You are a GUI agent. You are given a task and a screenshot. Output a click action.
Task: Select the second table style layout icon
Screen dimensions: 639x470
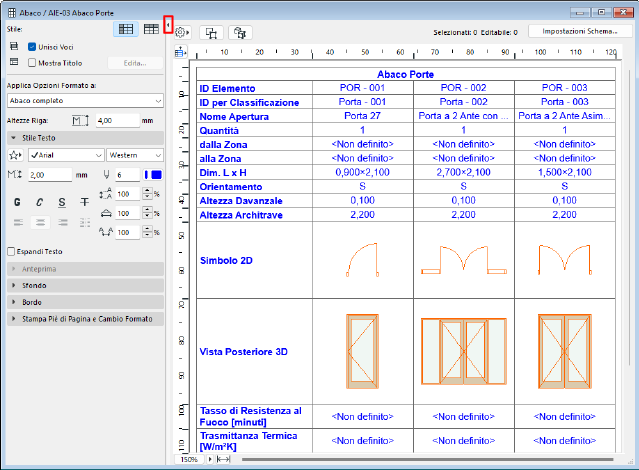[150, 31]
